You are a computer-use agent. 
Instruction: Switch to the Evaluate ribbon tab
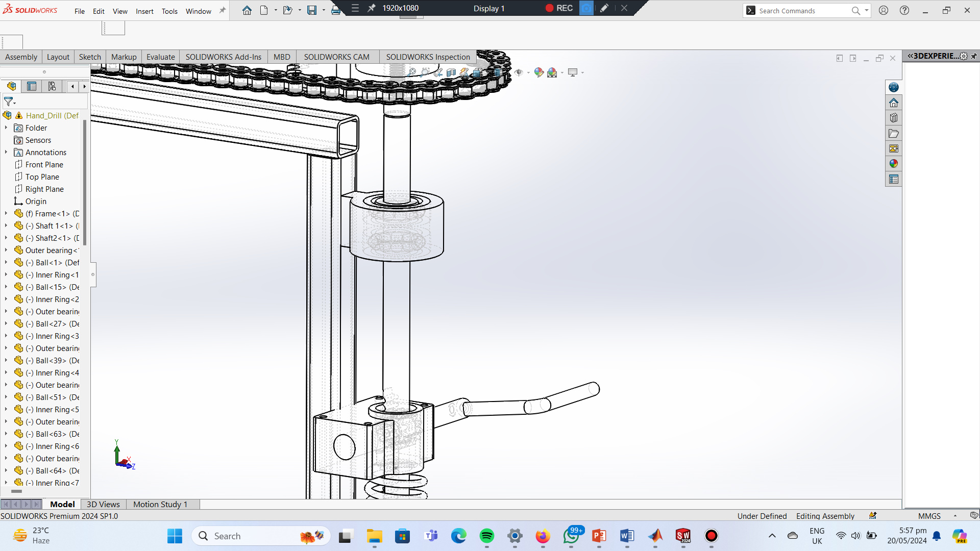[160, 57]
